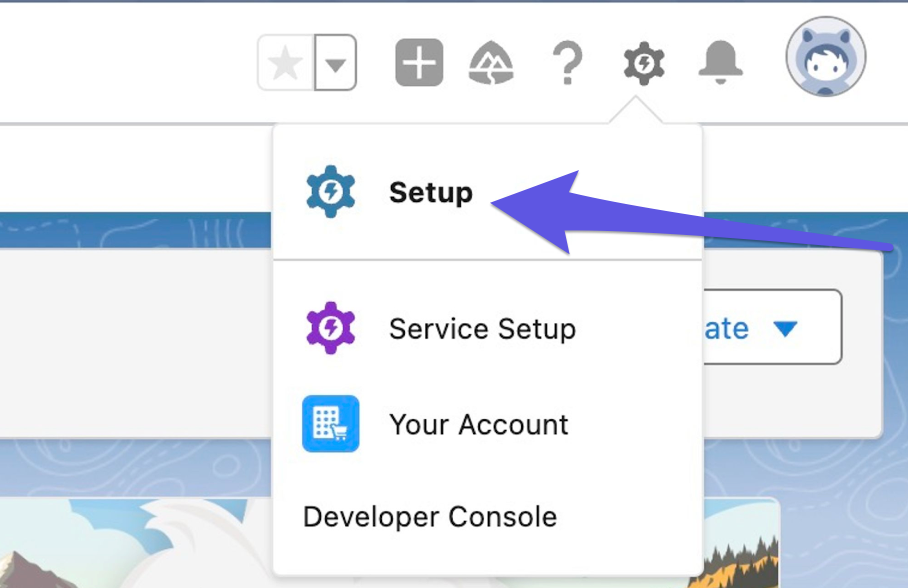Open Global Actions plus icon
Viewport: 908px width, 588px height.
[419, 64]
